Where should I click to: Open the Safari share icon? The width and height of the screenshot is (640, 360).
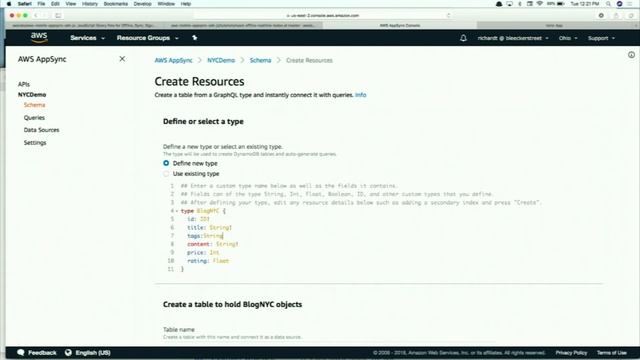[616, 16]
